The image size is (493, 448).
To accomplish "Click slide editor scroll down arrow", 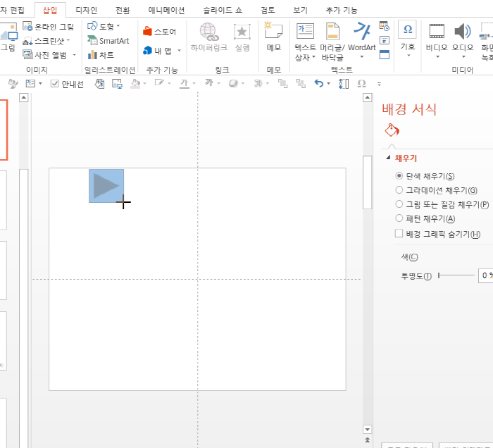I will (367, 429).
